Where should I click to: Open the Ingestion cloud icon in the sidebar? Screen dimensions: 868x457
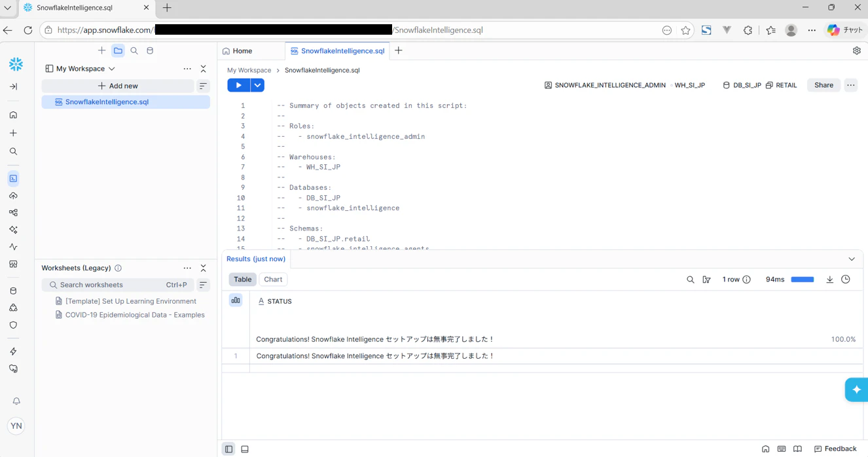click(x=13, y=196)
